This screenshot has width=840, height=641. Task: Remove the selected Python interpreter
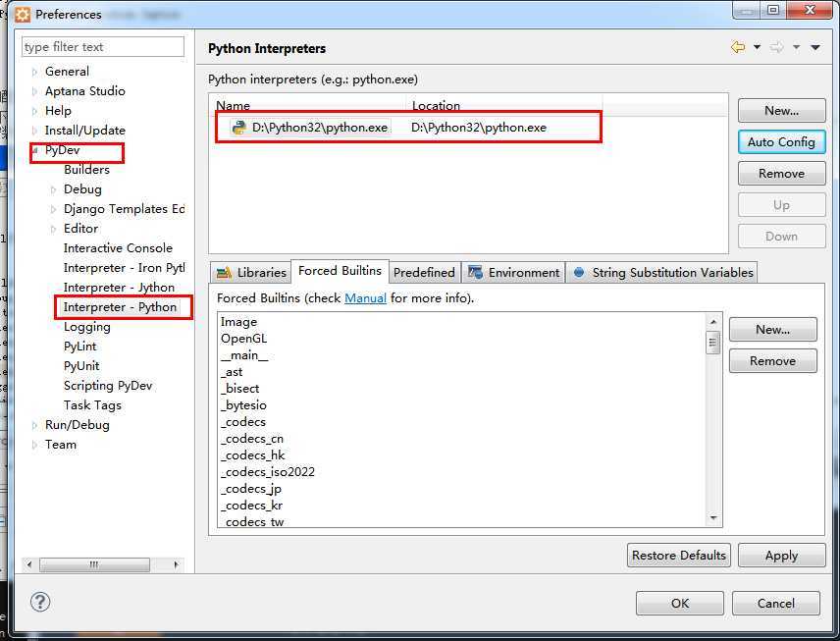click(781, 174)
